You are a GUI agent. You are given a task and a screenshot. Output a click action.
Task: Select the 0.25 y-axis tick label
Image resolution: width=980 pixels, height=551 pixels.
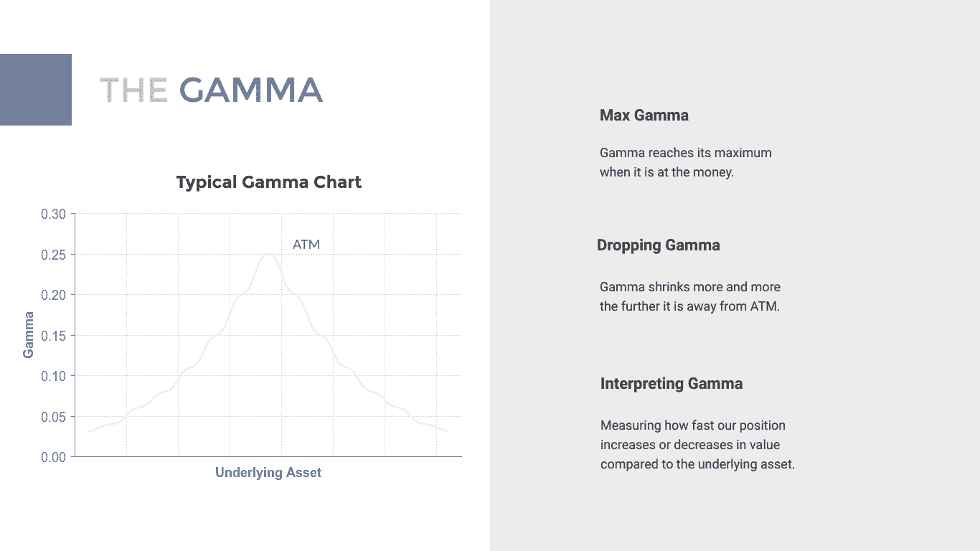pyautogui.click(x=53, y=255)
